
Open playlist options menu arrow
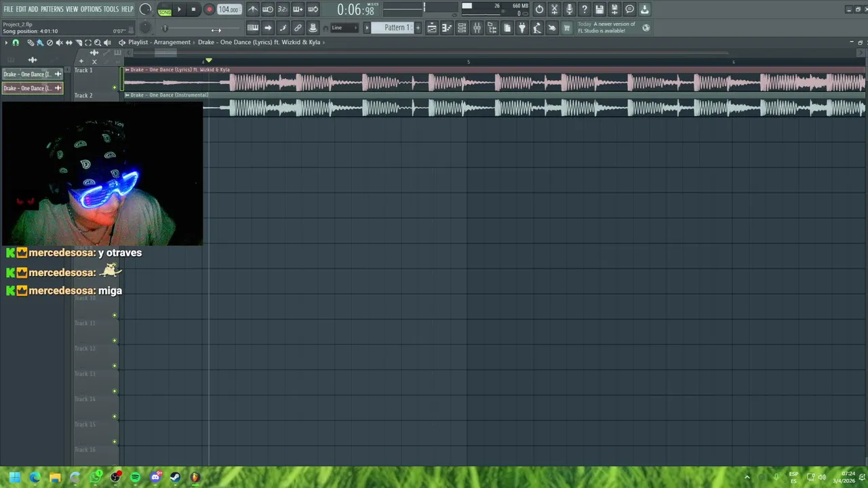click(x=6, y=43)
